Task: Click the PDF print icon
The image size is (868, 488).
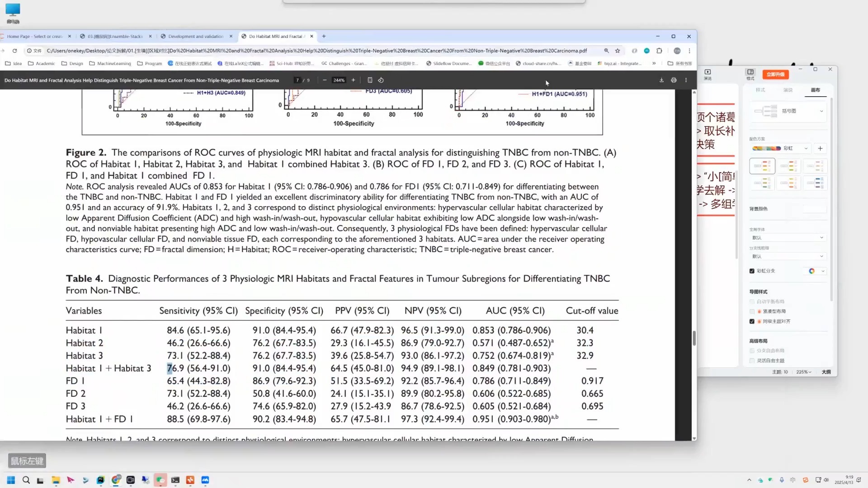Action: [674, 80]
